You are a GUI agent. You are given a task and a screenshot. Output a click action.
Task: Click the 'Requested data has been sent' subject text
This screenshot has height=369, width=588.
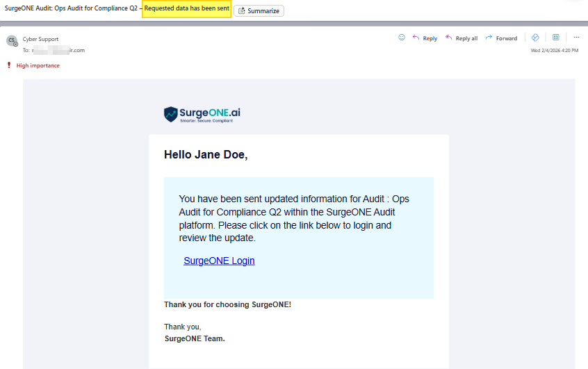pyautogui.click(x=187, y=8)
